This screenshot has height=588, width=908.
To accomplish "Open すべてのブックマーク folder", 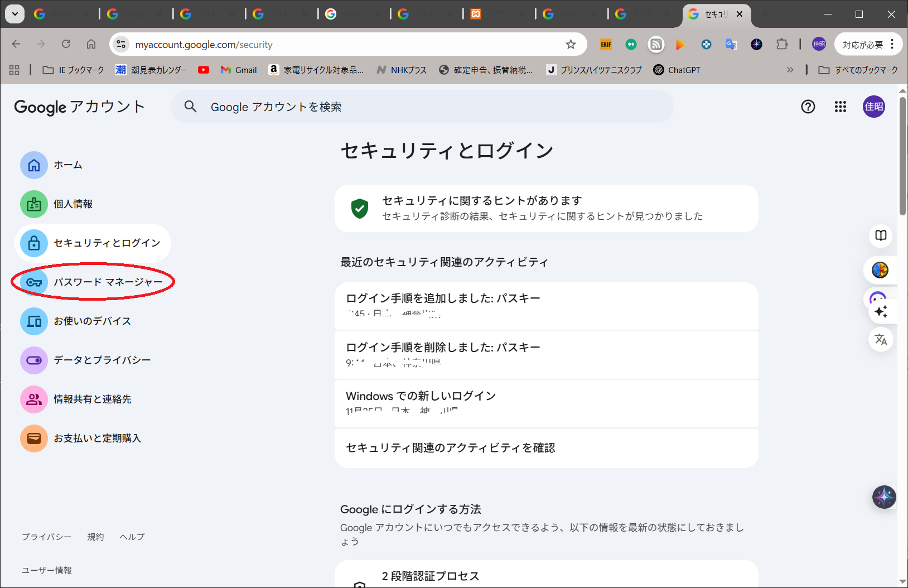I will point(858,70).
